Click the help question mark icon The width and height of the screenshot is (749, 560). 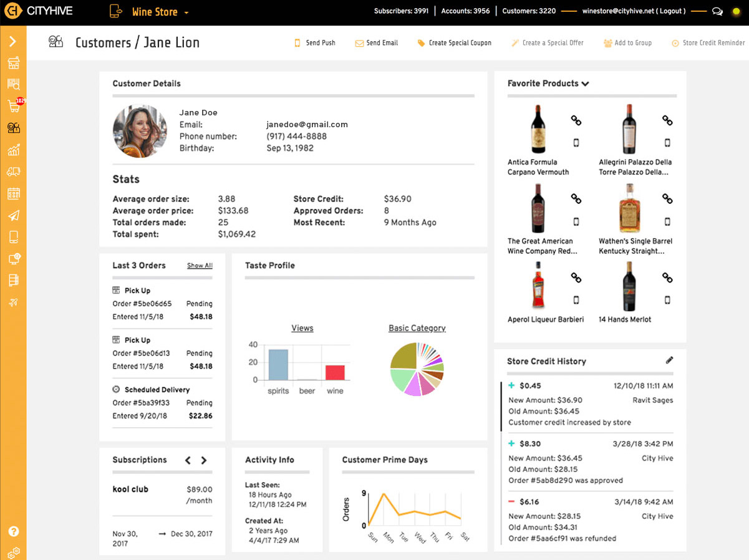point(13,532)
